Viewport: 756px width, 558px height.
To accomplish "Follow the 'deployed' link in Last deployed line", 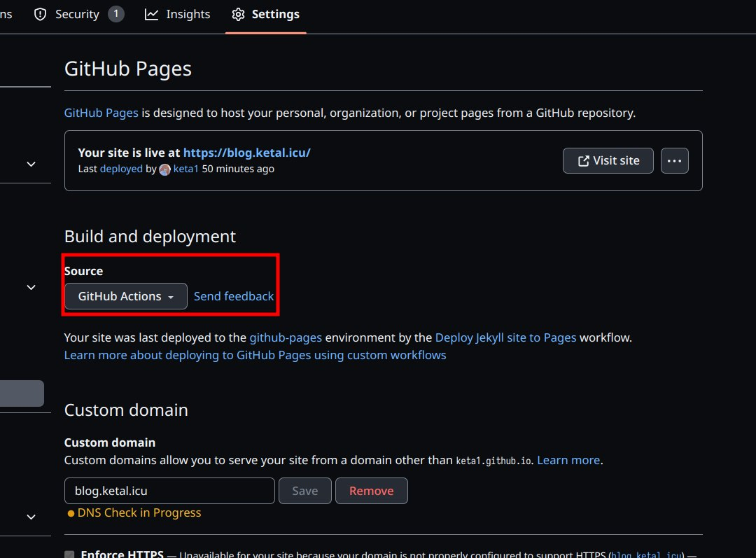I will [x=121, y=169].
